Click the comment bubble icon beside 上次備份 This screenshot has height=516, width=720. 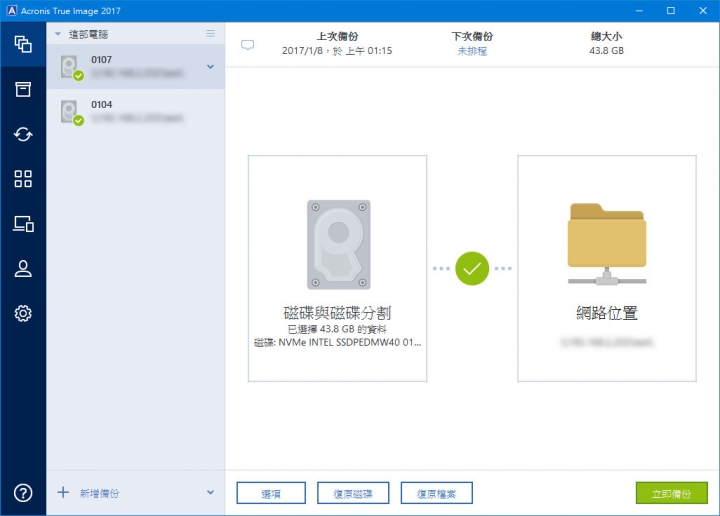pyautogui.click(x=248, y=45)
